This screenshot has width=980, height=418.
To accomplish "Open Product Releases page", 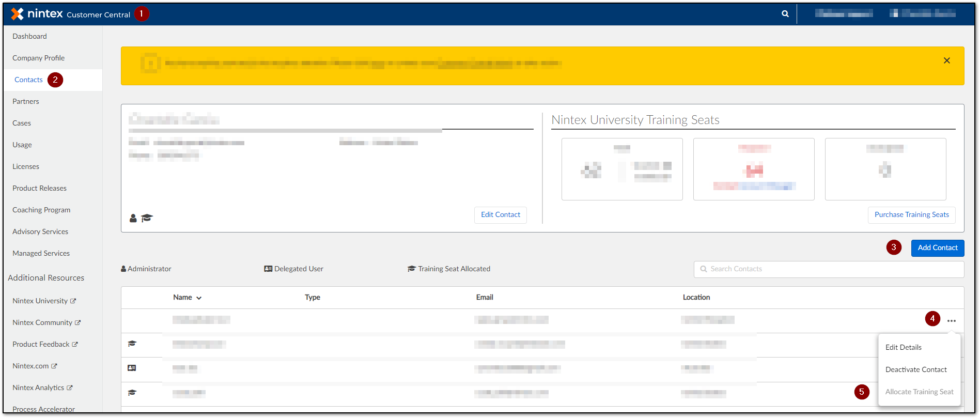I will [40, 188].
